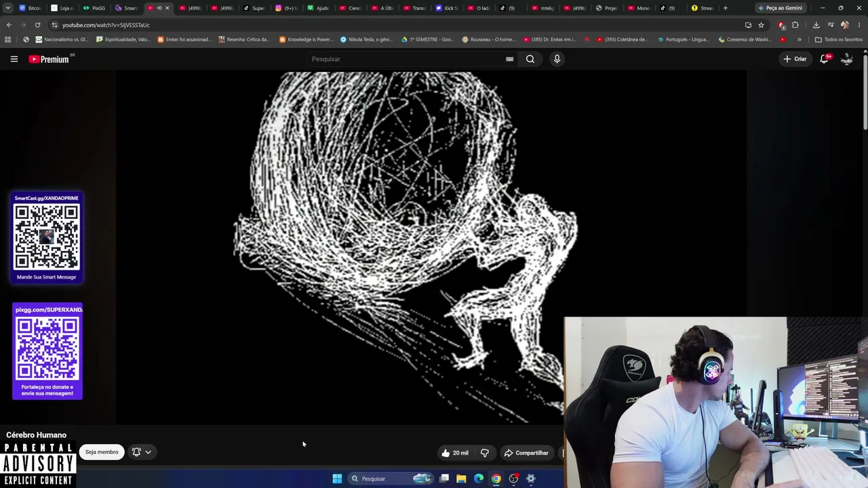The image size is (868, 488).
Task: Reload the page
Action: tap(37, 25)
